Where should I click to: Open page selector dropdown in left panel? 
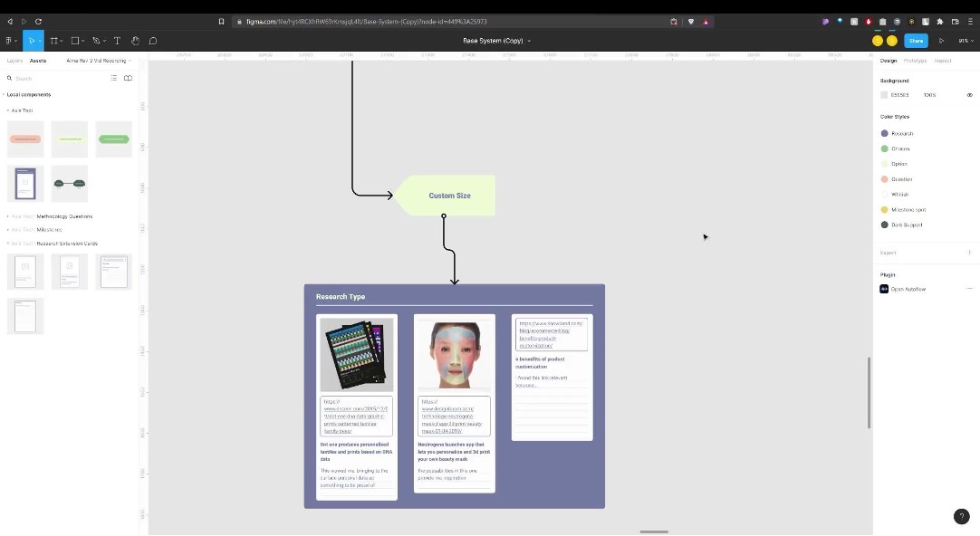click(99, 61)
